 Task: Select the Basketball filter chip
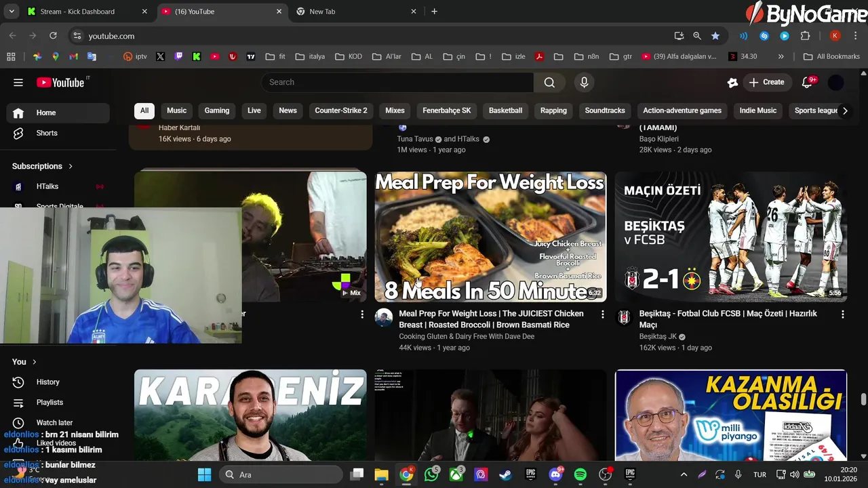pos(505,110)
